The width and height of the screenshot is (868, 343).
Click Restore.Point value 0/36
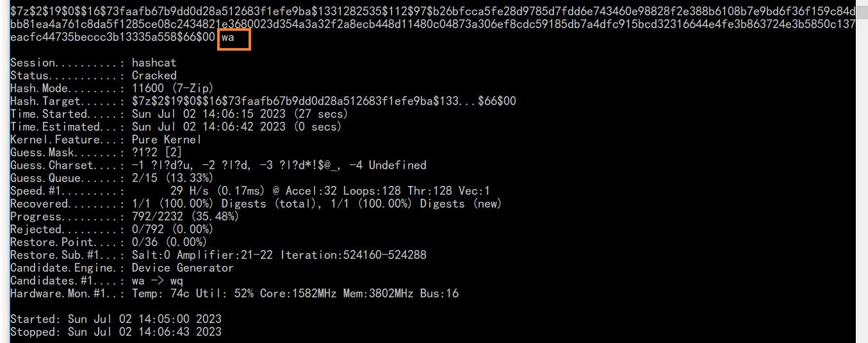coord(169,242)
